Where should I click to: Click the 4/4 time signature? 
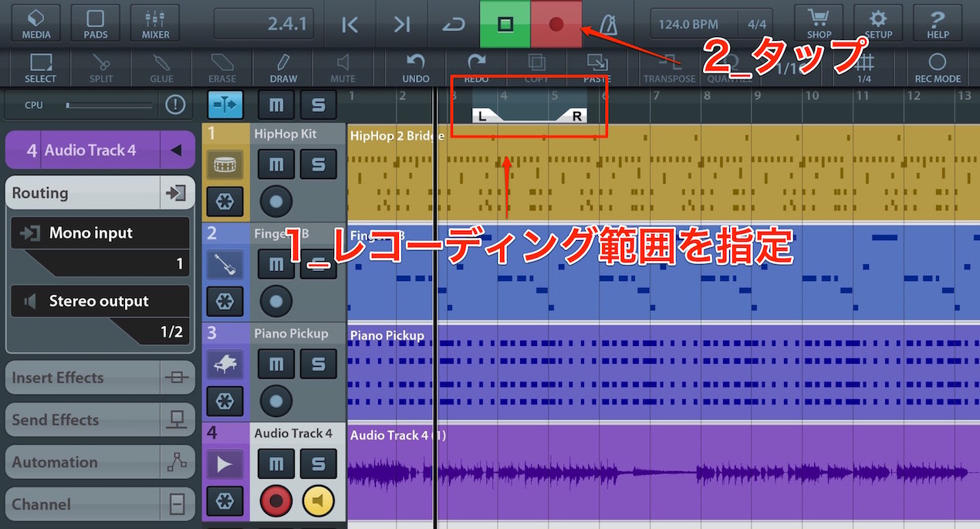tap(755, 25)
